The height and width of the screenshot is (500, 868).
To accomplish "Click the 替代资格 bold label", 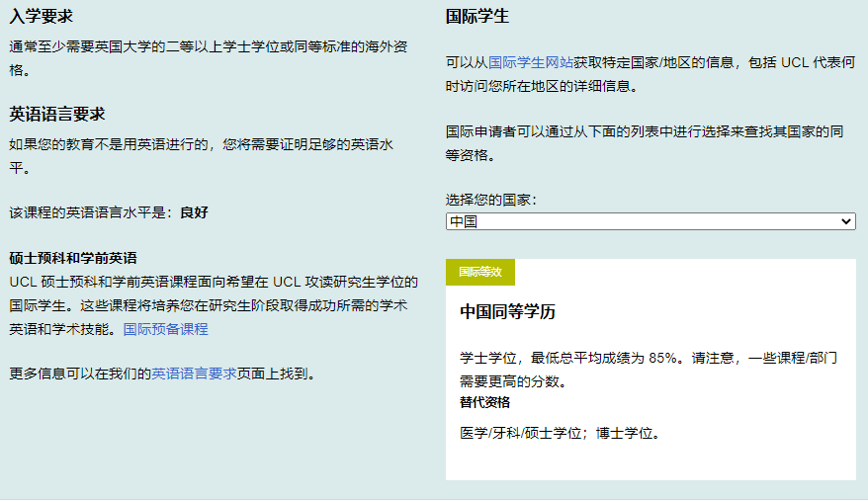I will (484, 402).
